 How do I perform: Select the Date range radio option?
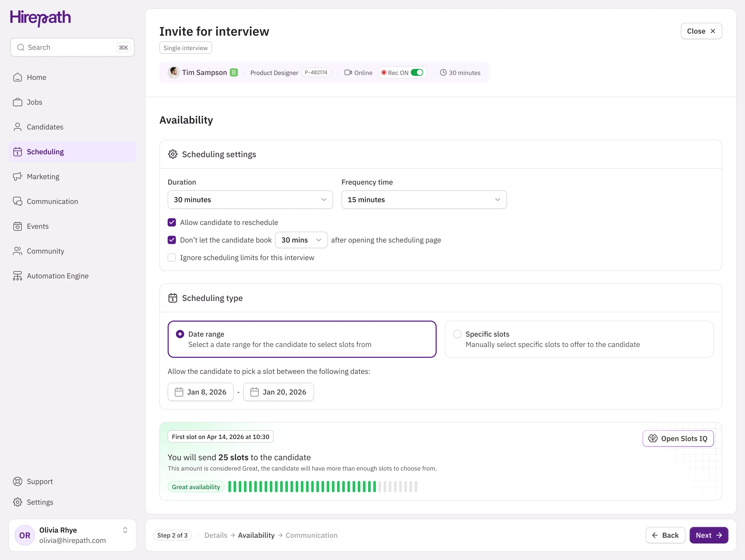click(x=180, y=334)
